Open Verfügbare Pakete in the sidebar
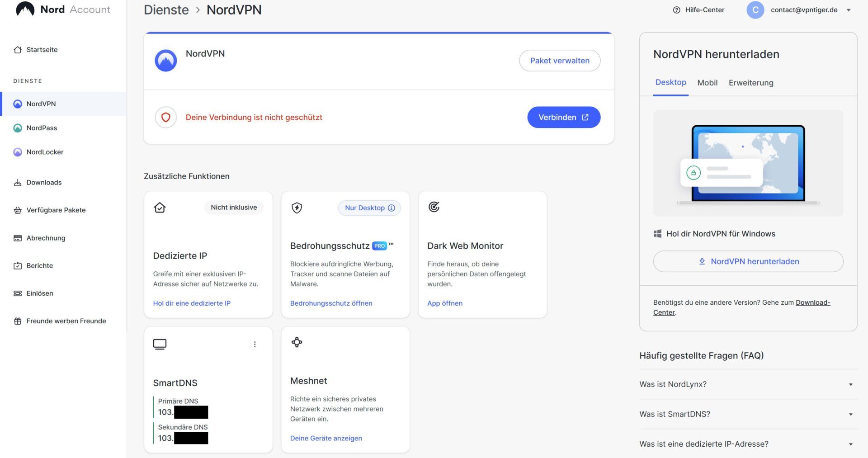The image size is (868, 458). click(63, 210)
